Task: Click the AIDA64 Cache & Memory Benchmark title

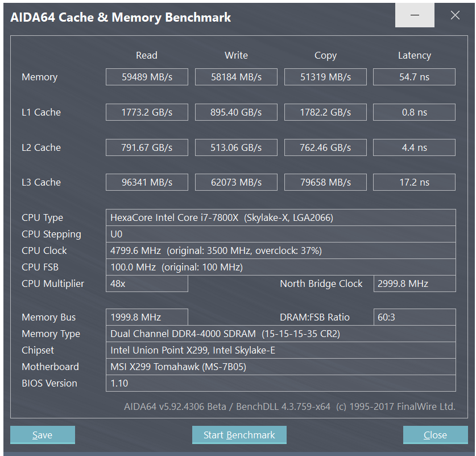Action: coord(121,17)
